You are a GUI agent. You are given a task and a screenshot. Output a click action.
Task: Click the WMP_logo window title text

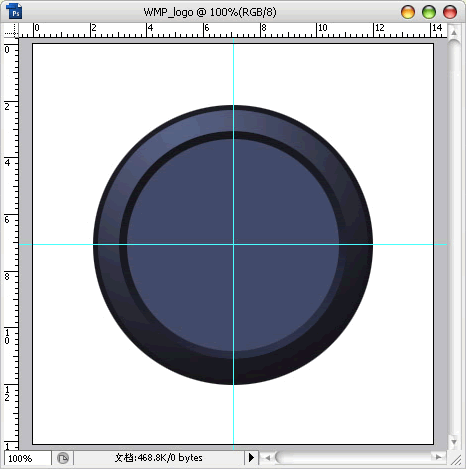click(x=210, y=12)
